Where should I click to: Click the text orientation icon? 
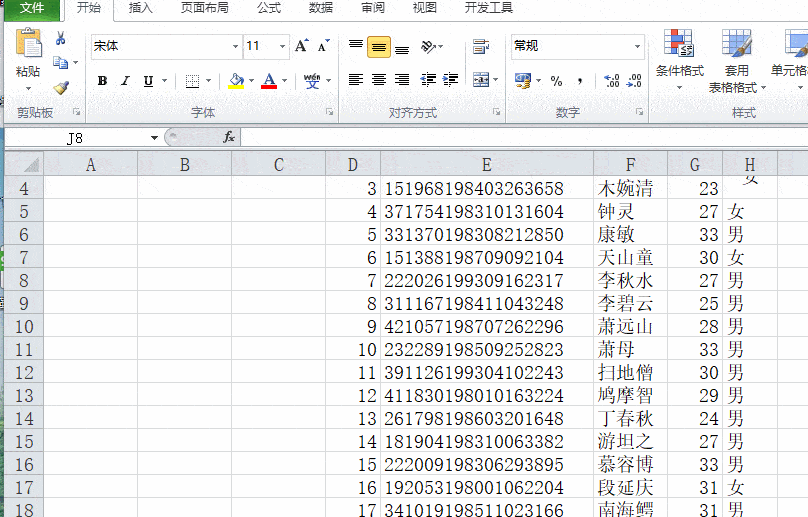tap(429, 46)
